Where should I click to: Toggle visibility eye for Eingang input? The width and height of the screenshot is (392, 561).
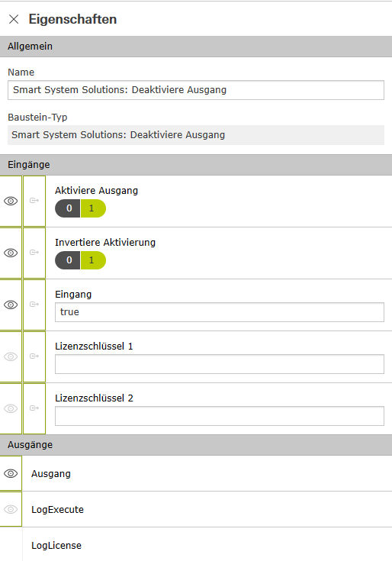[x=11, y=305]
